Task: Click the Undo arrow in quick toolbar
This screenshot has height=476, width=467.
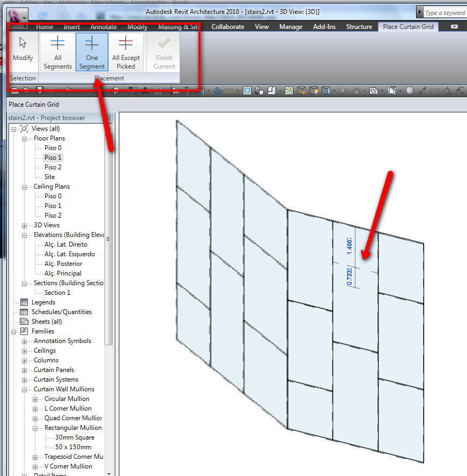Action: click(69, 90)
